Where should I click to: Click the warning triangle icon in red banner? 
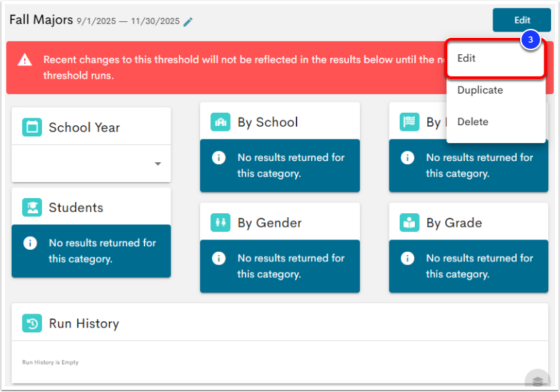point(25,60)
